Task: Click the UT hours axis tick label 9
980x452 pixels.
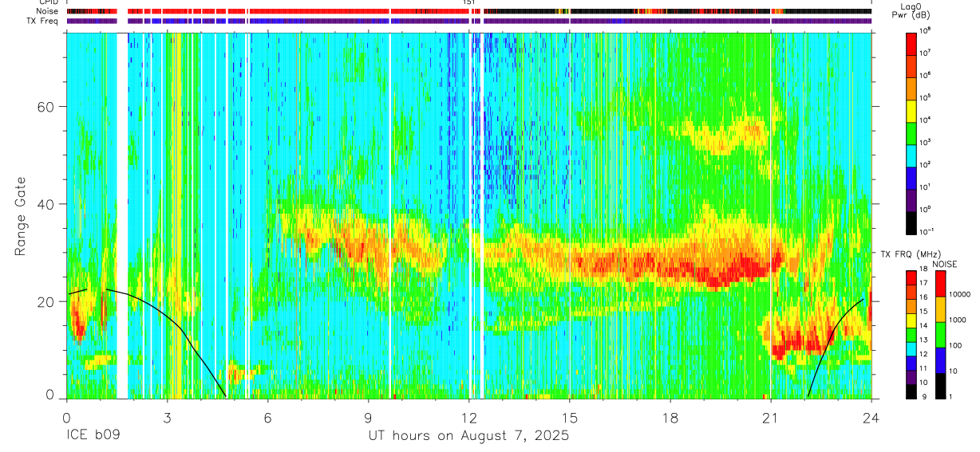Action: point(368,417)
